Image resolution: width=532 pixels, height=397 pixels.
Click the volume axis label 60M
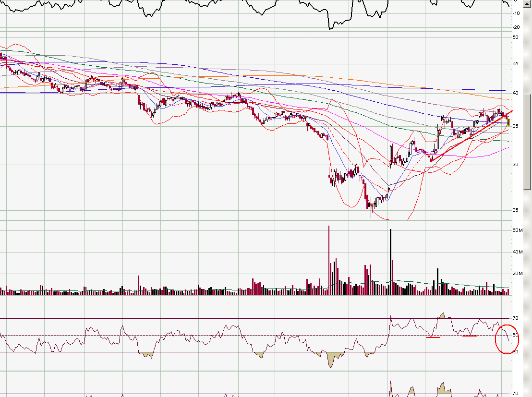(518, 230)
